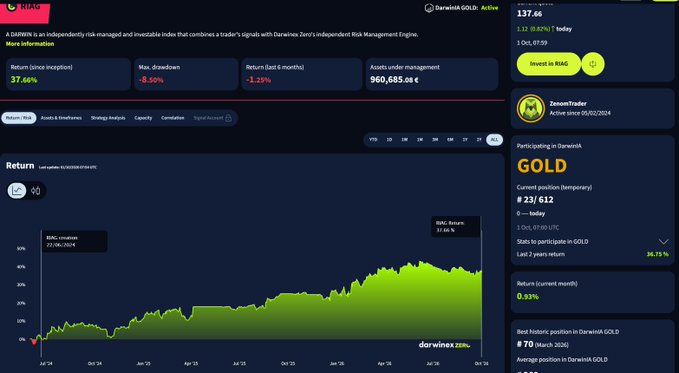Click Last 2 years return 36.75 % value
Screen dimensions: 679x373
[657, 254]
